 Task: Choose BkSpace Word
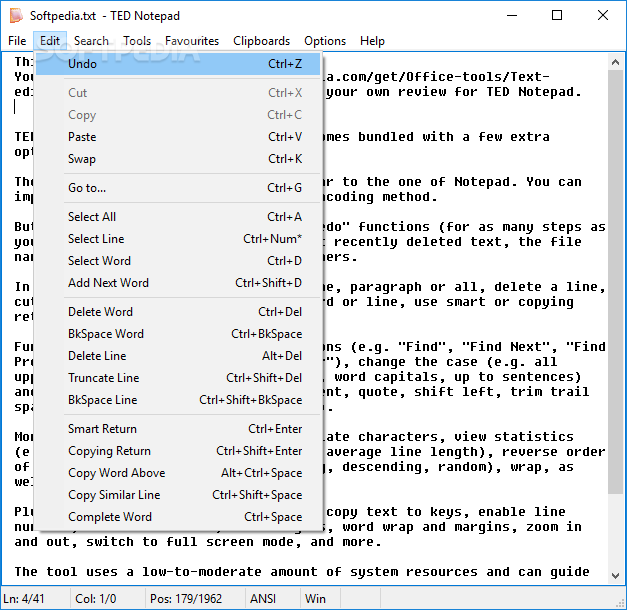(x=178, y=334)
